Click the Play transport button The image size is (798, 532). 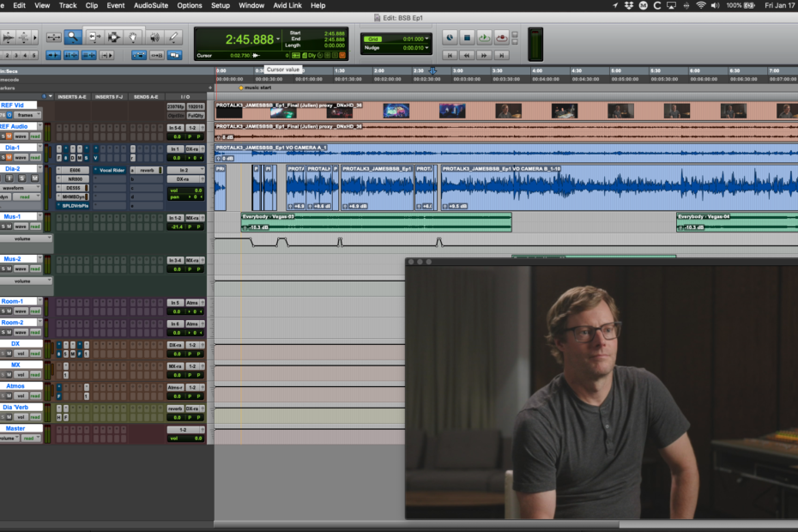[x=484, y=37]
